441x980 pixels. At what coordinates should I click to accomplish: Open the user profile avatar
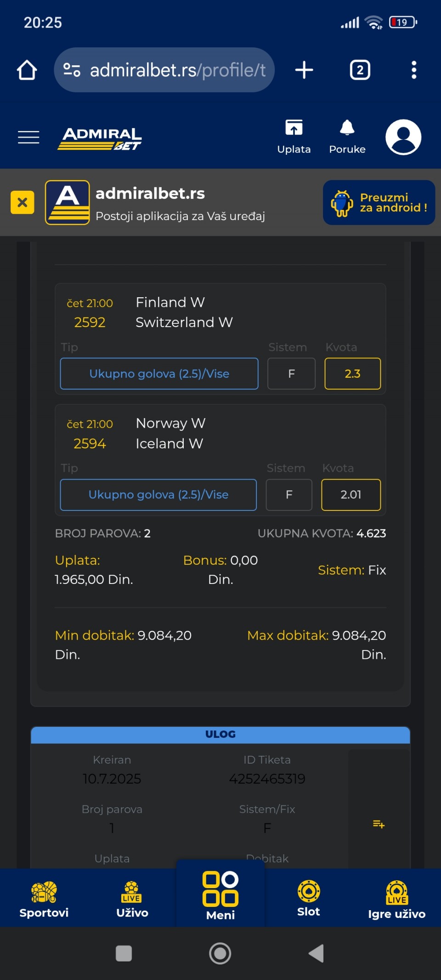pyautogui.click(x=403, y=137)
